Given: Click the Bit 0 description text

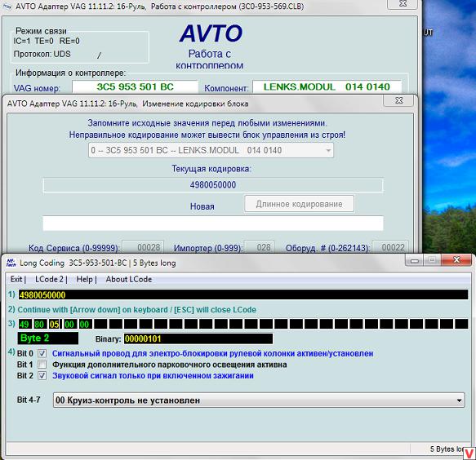Looking at the screenshot, I should [212, 354].
